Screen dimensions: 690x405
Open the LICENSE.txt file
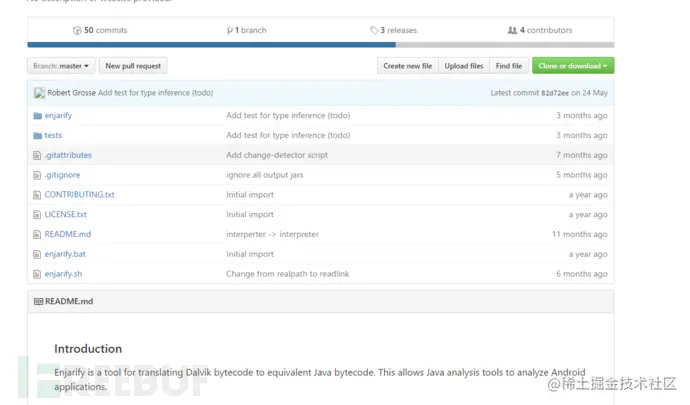tap(65, 215)
